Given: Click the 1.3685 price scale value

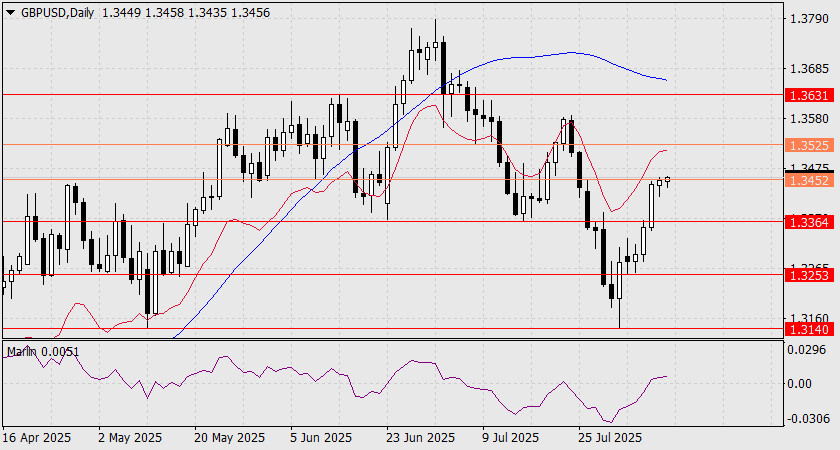Looking at the screenshot, I should pos(809,69).
